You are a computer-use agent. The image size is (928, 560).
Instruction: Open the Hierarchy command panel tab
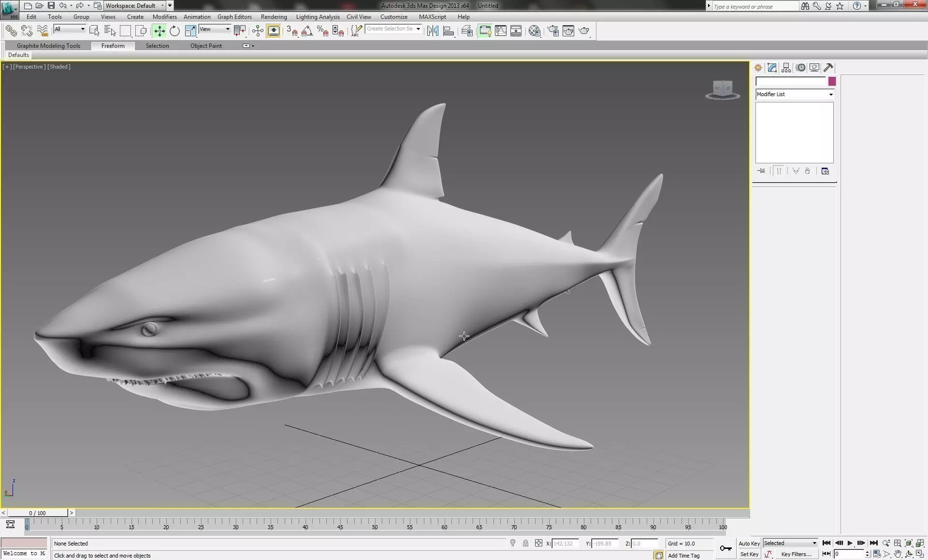(x=786, y=68)
